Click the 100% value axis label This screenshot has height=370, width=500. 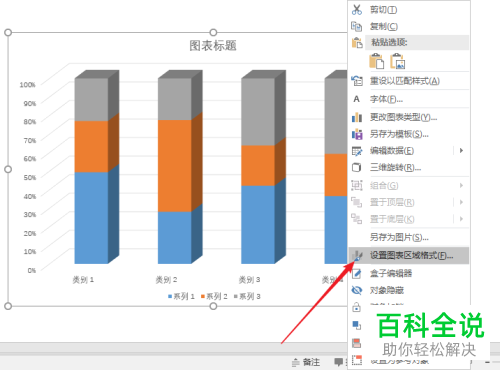click(27, 85)
